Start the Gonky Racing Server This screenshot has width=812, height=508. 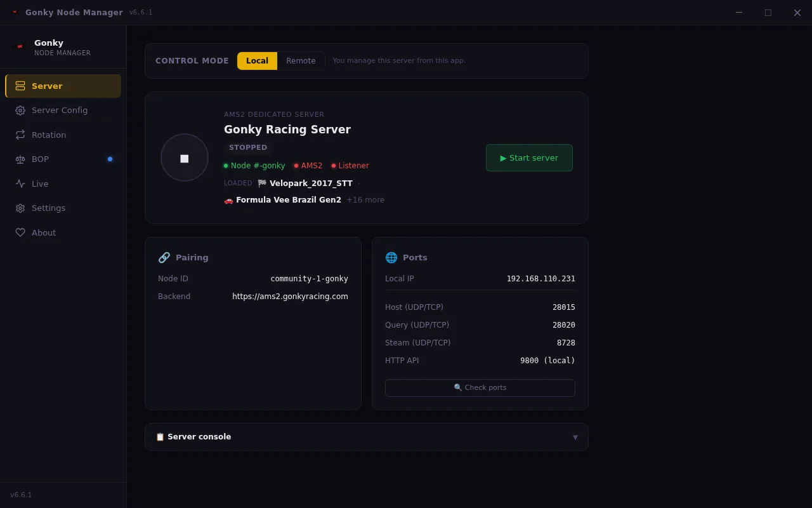coord(529,157)
